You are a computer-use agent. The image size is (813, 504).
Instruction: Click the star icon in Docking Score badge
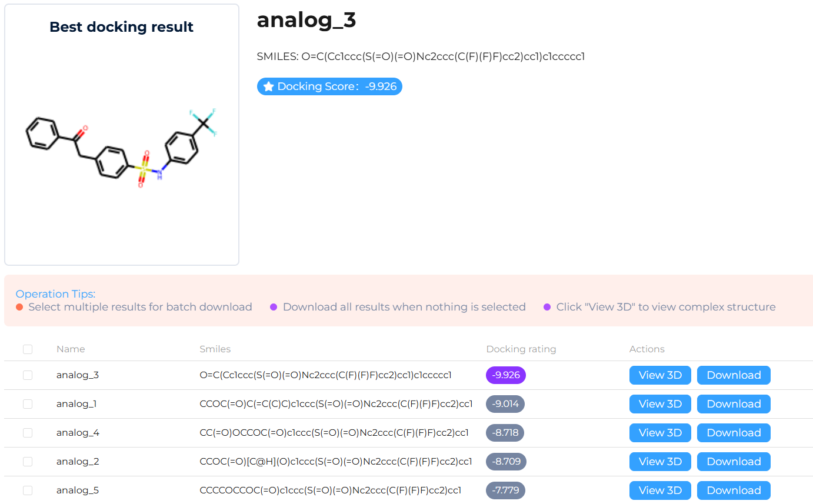coord(268,87)
